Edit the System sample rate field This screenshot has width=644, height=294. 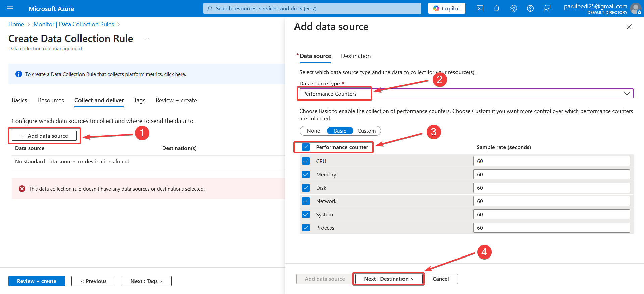pyautogui.click(x=551, y=214)
